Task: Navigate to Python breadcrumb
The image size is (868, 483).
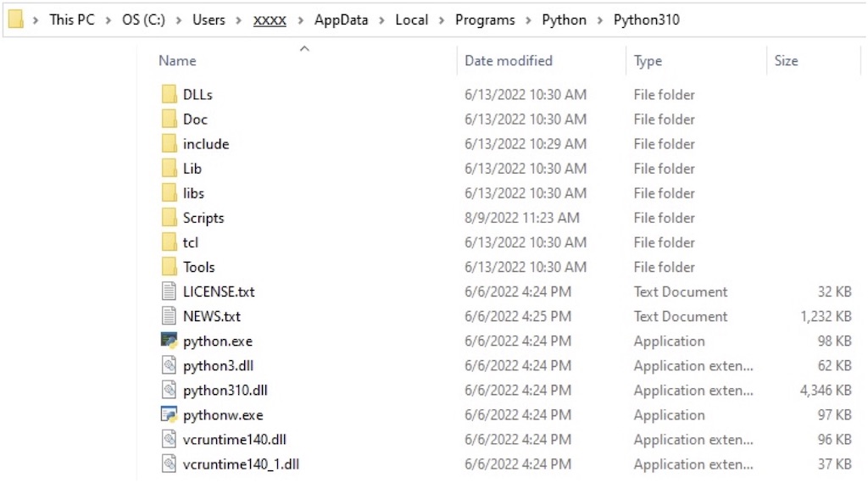Action: coord(564,20)
